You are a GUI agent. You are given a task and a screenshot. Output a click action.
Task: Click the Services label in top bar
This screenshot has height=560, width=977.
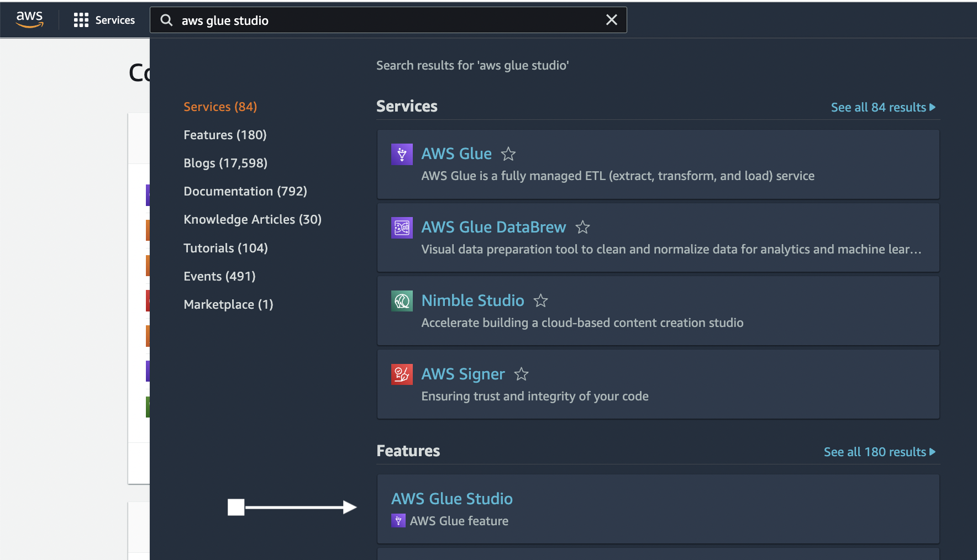[115, 20]
